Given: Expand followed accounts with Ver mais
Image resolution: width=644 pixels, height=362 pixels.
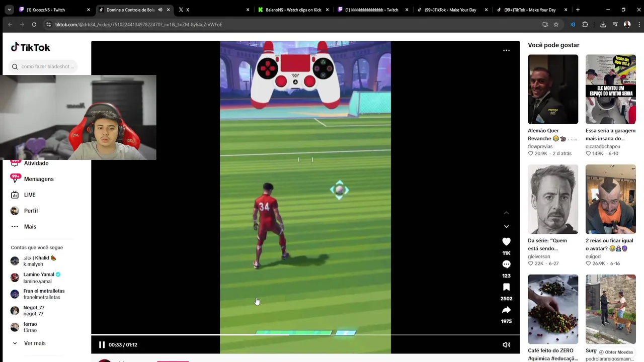Looking at the screenshot, I should (35, 343).
